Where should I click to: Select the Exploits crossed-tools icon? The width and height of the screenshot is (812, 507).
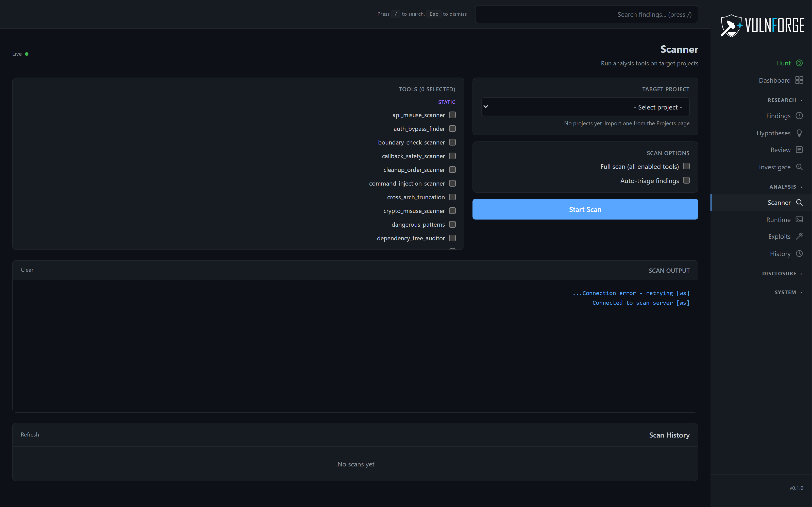[x=800, y=236]
